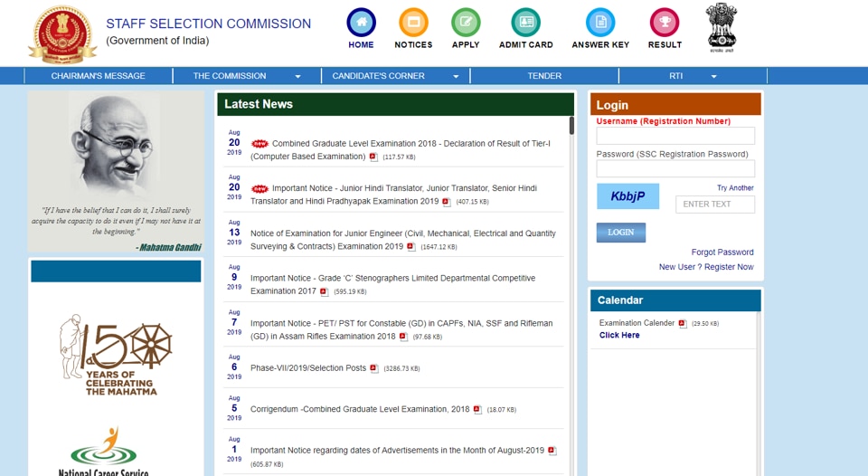Screen dimensions: 868x476
Task: Open New User ? Register Now link
Action: [706, 267]
